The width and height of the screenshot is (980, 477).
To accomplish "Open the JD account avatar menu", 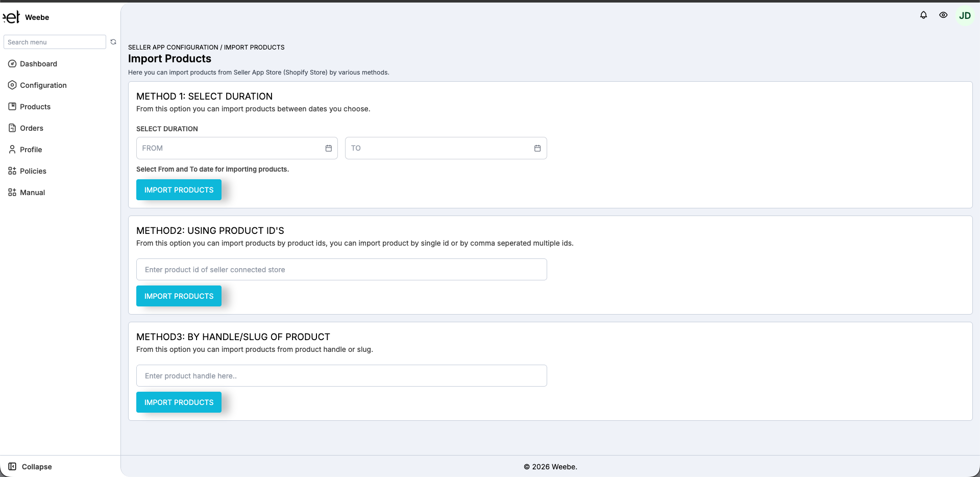I will click(965, 15).
